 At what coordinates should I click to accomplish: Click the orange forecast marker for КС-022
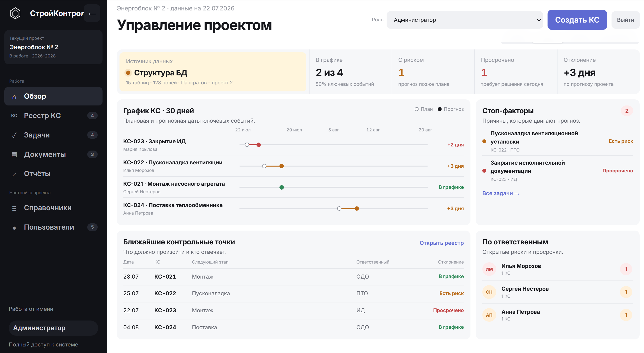click(x=281, y=166)
